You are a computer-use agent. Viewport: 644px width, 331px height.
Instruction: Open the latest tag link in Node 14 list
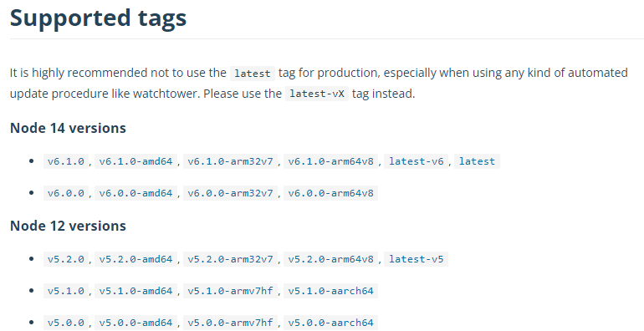tap(477, 161)
